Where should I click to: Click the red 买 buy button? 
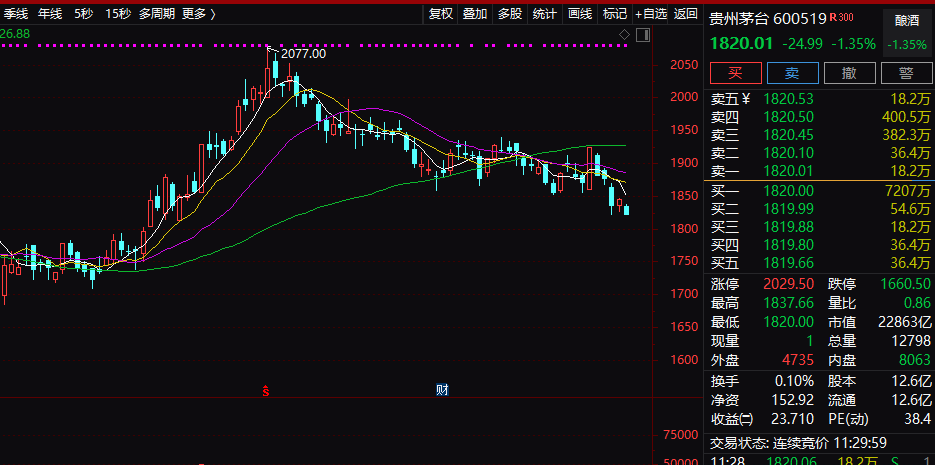735,73
